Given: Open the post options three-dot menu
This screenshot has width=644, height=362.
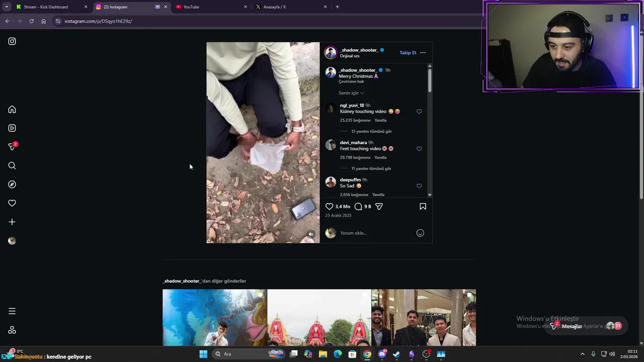Looking at the screenshot, I should pyautogui.click(x=423, y=53).
